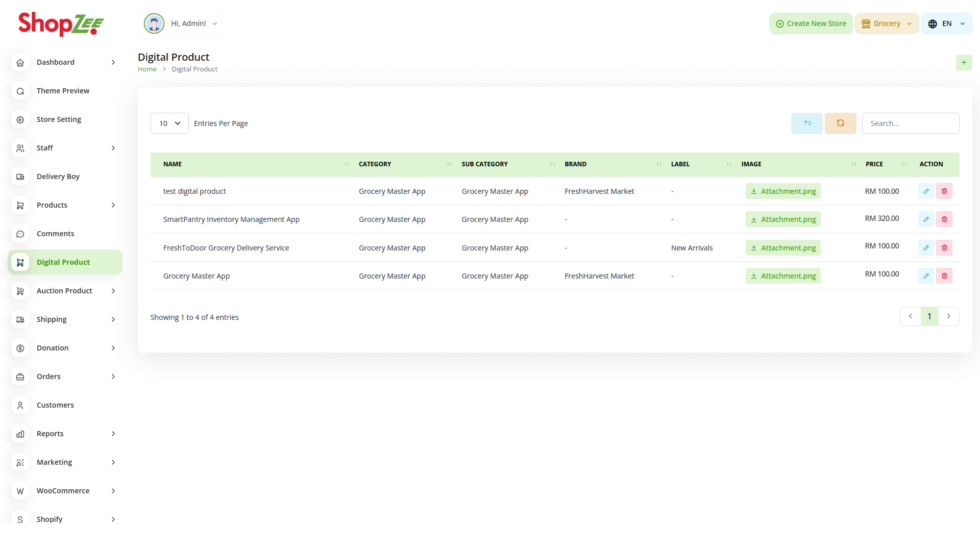Sort table by Brand column arrows

point(659,164)
